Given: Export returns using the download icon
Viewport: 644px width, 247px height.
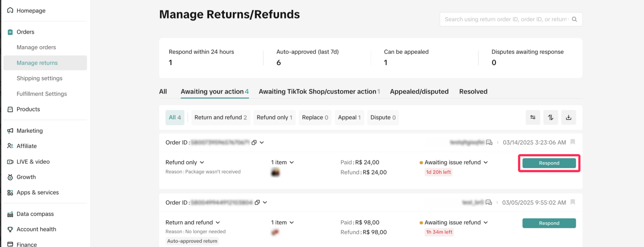Looking at the screenshot, I should [568, 117].
